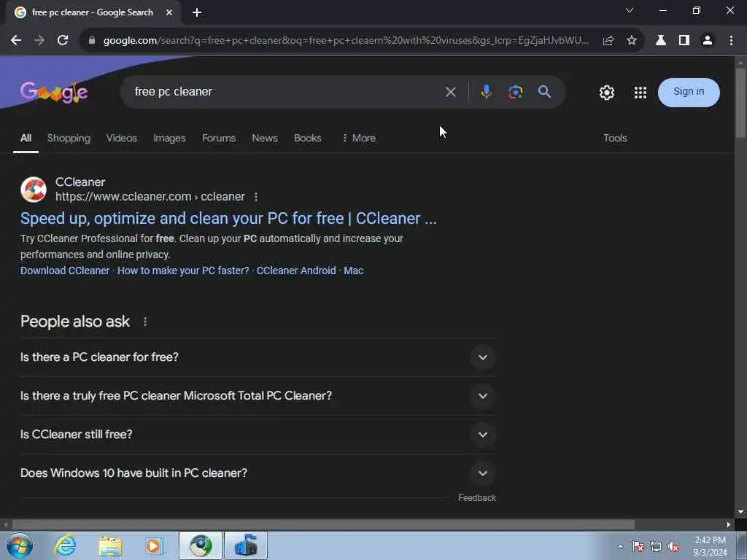Open Windows Explorer folder on taskbar
Image resolution: width=747 pixels, height=560 pixels.
[x=110, y=545]
